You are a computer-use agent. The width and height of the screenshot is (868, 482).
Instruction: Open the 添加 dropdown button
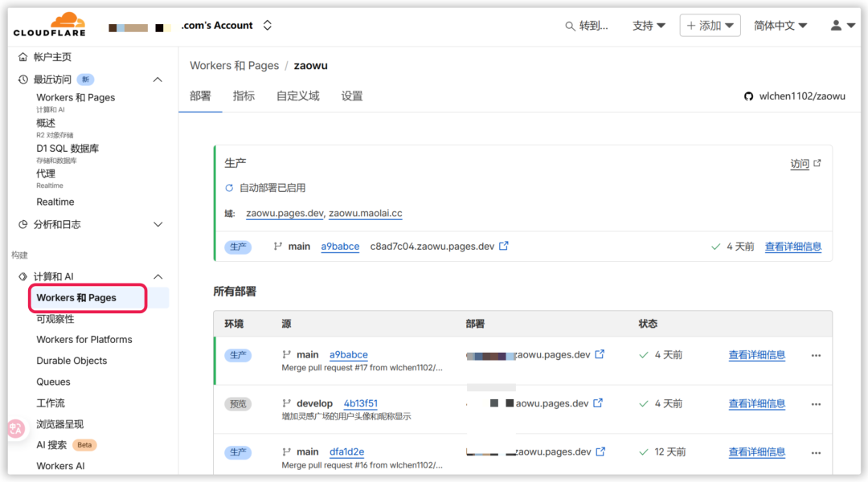click(x=710, y=26)
